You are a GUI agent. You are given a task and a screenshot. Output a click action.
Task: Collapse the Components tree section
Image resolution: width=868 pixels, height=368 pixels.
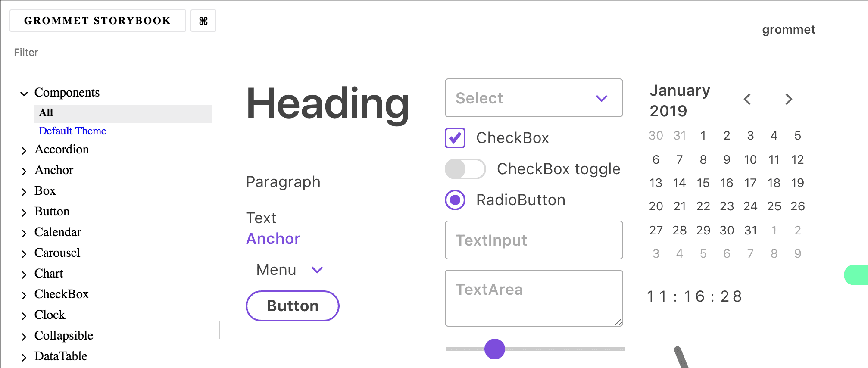(24, 93)
